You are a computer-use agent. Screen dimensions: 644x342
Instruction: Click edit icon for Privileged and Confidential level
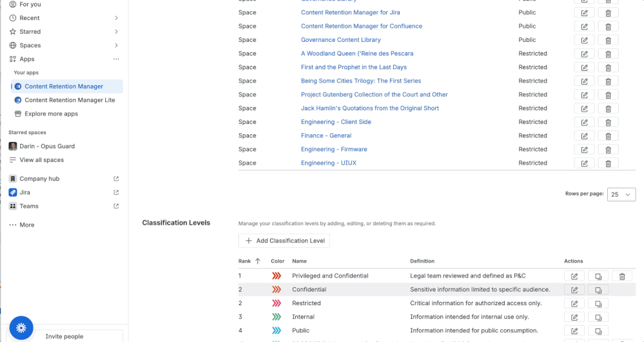click(574, 276)
